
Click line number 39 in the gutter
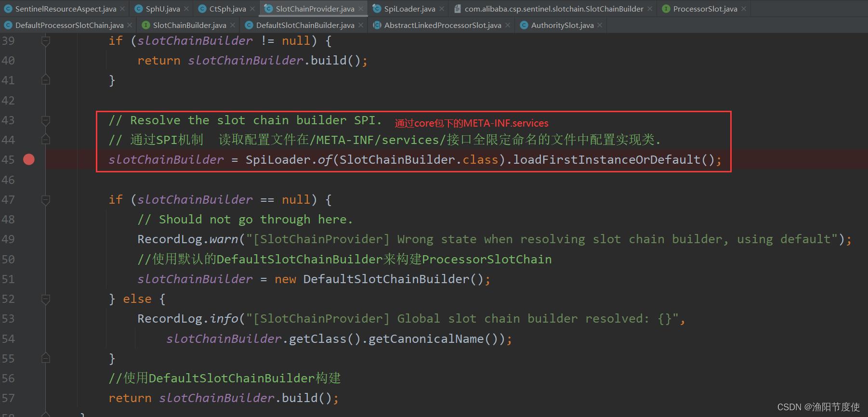tap(8, 41)
